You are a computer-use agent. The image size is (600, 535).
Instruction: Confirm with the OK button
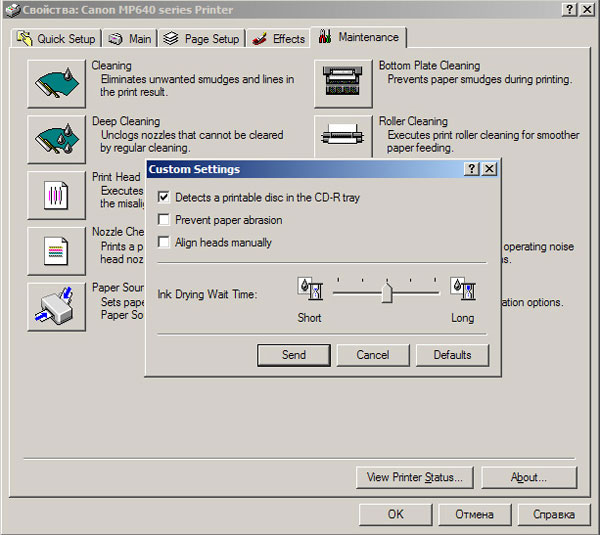(x=395, y=514)
